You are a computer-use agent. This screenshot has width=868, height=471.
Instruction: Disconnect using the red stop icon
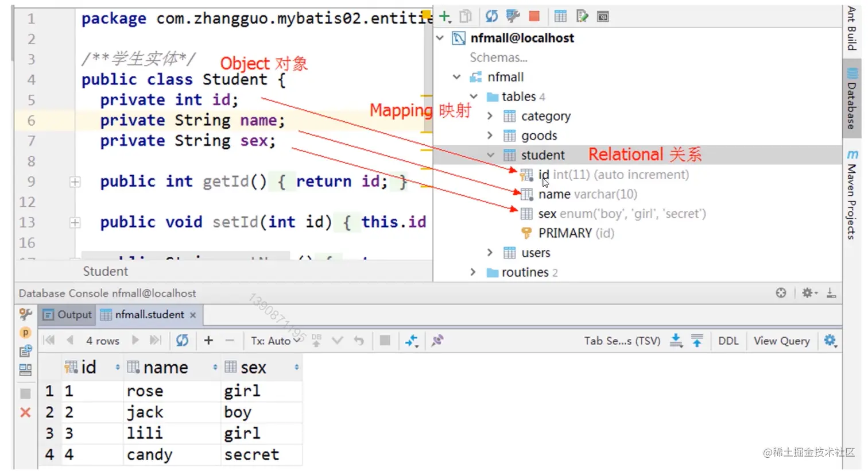tap(534, 17)
